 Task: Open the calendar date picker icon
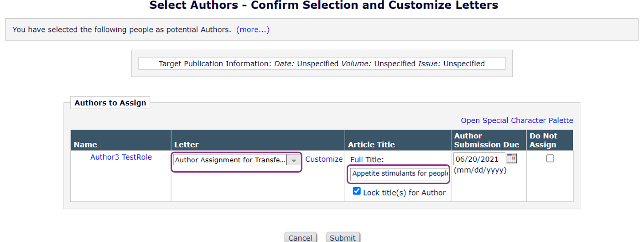click(512, 159)
